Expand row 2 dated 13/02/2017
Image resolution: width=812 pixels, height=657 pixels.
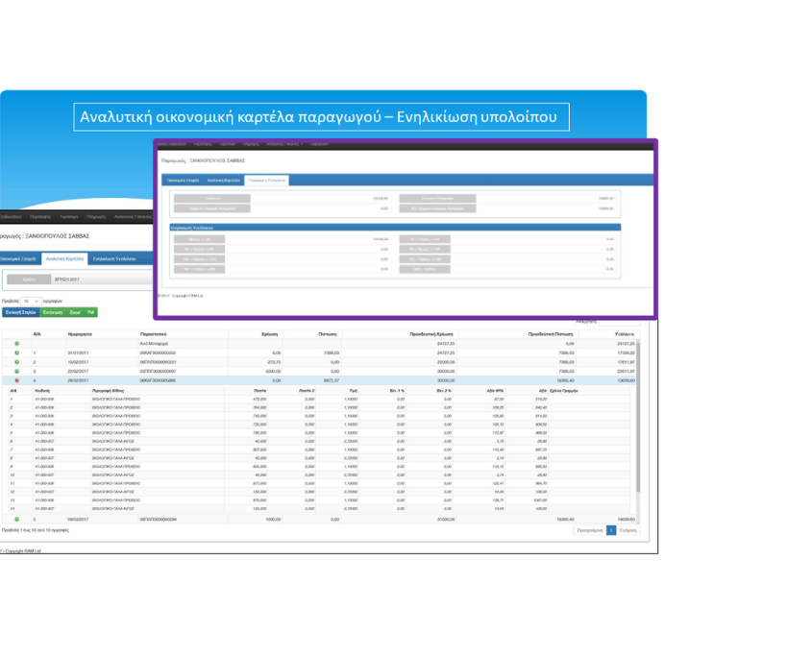[x=16, y=362]
